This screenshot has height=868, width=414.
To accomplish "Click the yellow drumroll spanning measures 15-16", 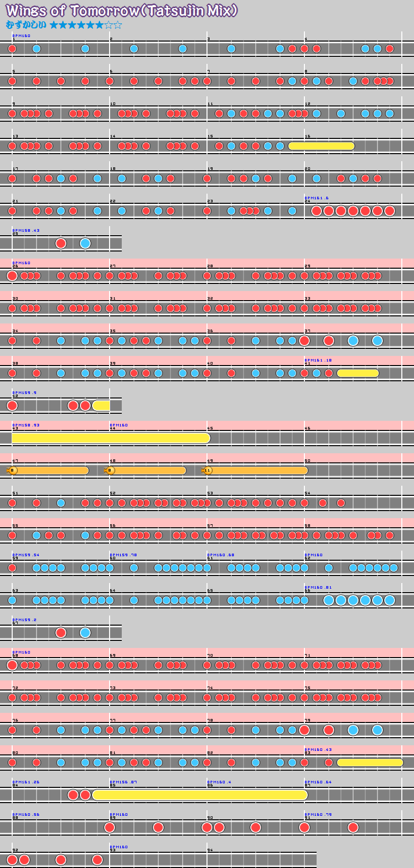I will click(x=321, y=146).
